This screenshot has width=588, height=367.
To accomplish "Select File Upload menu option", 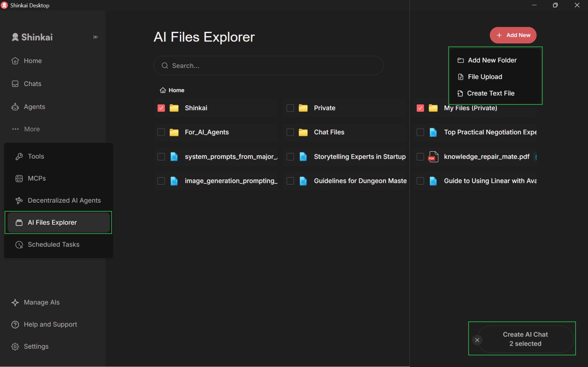I will click(485, 77).
